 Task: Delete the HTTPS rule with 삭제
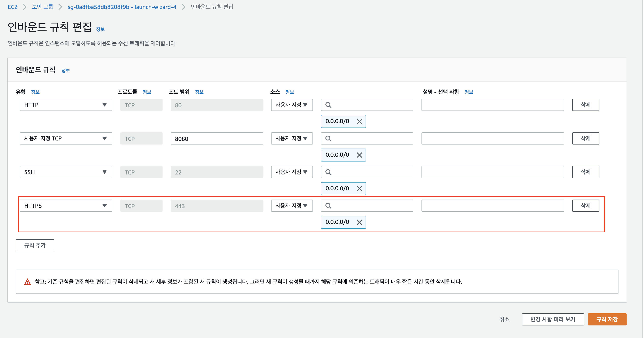click(x=585, y=206)
